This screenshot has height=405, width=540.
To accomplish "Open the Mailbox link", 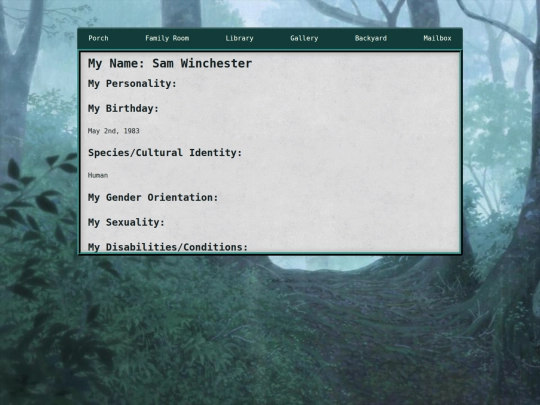I will [437, 38].
